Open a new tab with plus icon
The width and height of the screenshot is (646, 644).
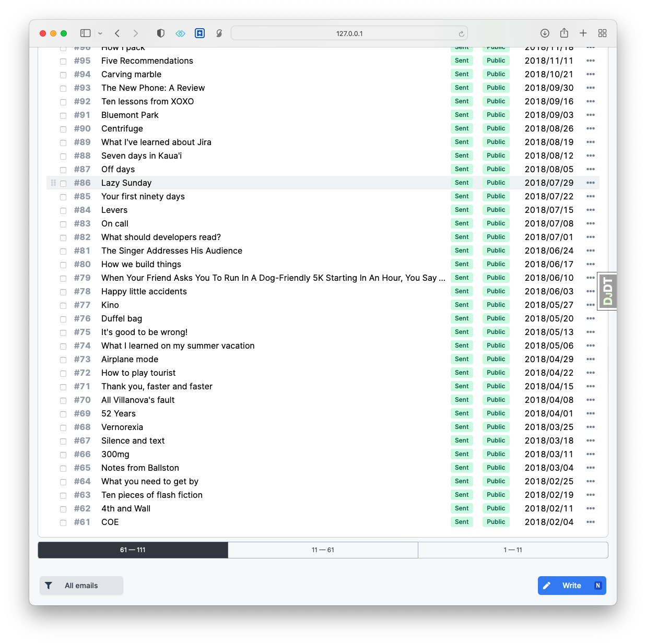click(x=583, y=33)
